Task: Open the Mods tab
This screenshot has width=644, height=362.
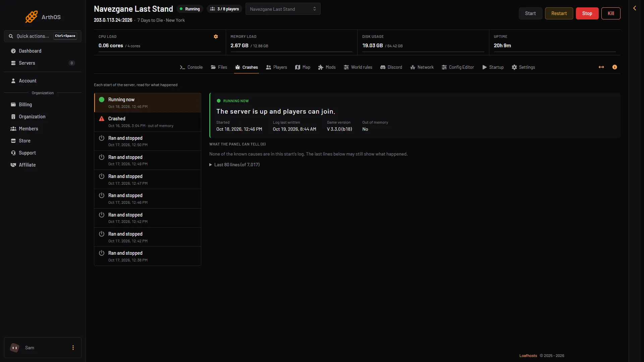Action: [327, 67]
